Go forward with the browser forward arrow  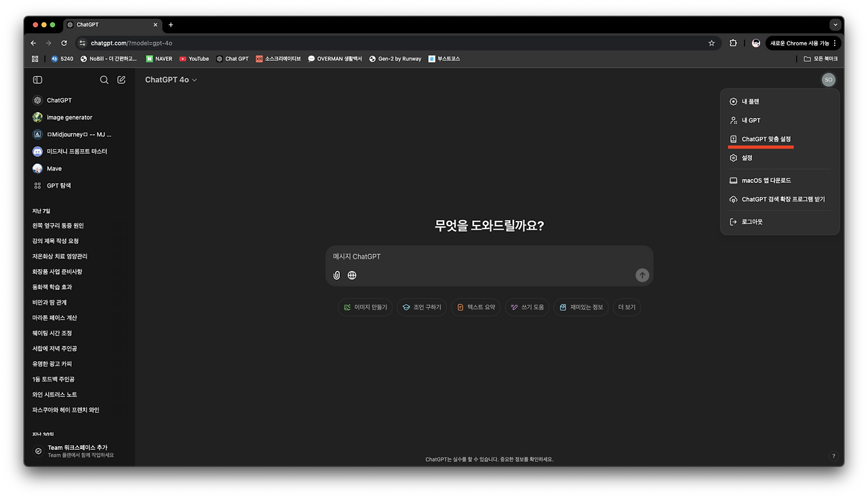click(48, 43)
